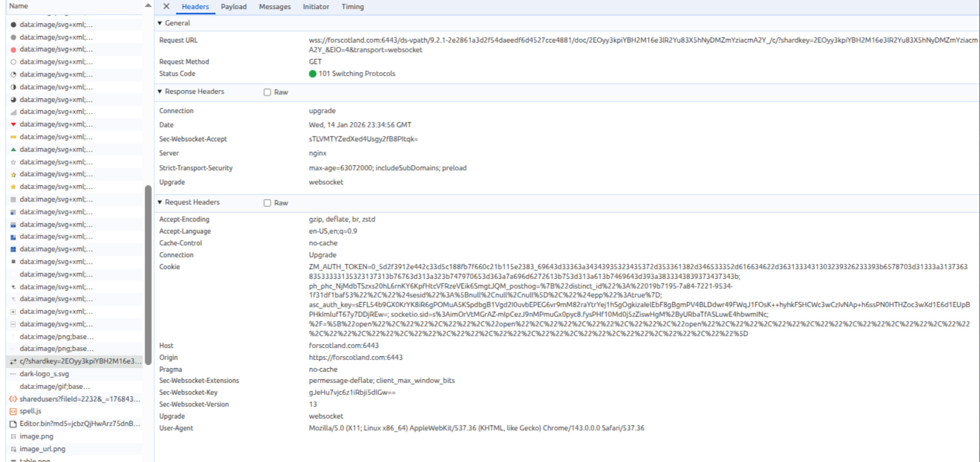The width and height of the screenshot is (980, 462).
Task: Click the JSON braces icon beside sharedusers request
Action: pos(13,399)
